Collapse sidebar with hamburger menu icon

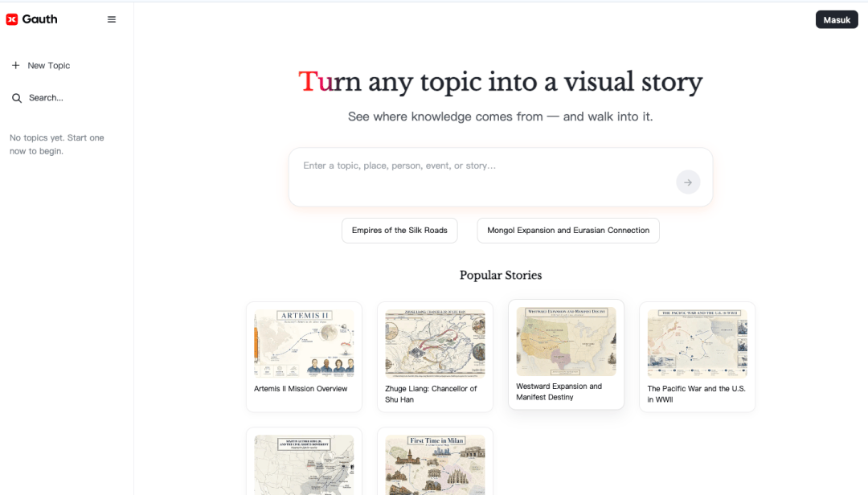111,19
